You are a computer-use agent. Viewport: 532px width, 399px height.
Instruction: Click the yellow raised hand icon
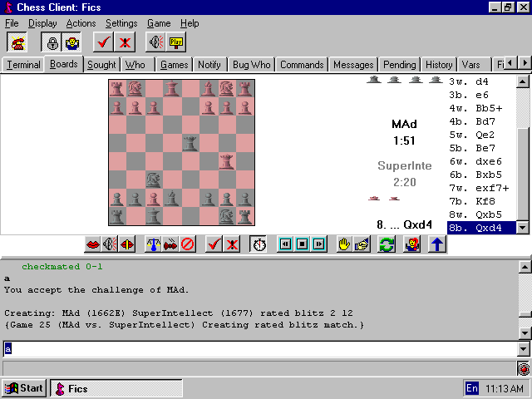(344, 244)
